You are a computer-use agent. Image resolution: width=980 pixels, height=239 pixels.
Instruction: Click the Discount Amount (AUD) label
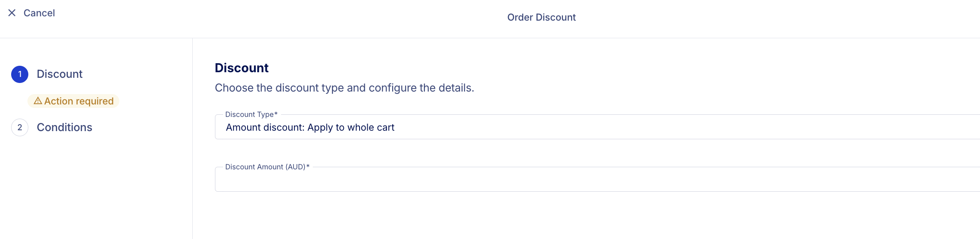coord(267,167)
